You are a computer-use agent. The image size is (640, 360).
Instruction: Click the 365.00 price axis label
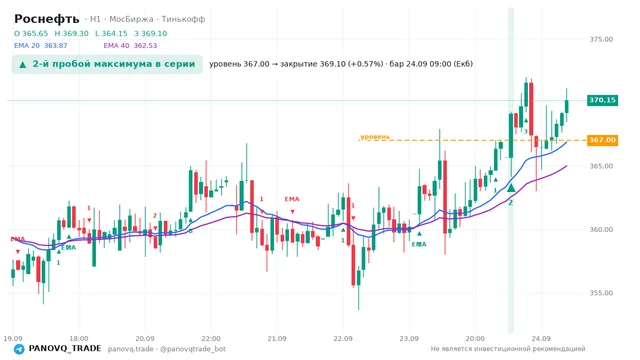point(601,166)
